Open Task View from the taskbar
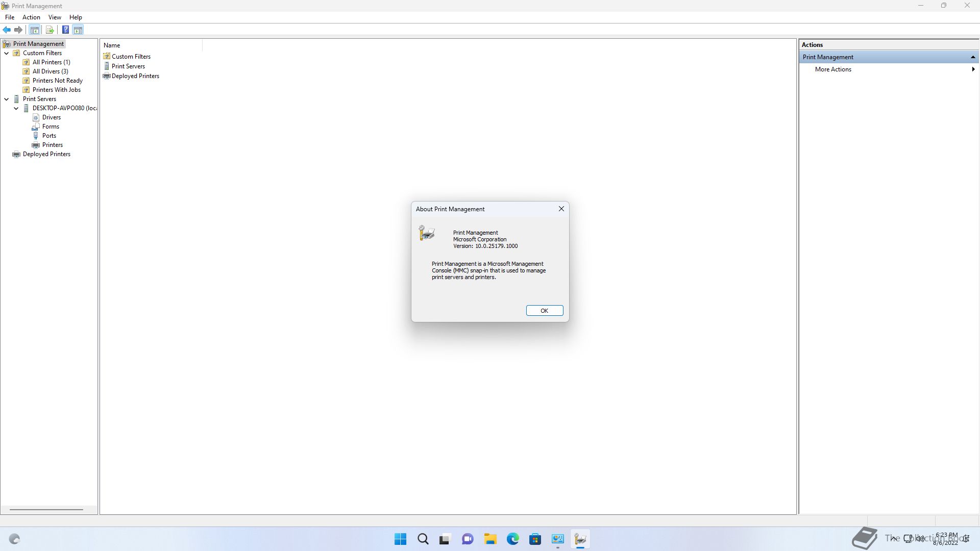The width and height of the screenshot is (980, 551). tap(445, 539)
